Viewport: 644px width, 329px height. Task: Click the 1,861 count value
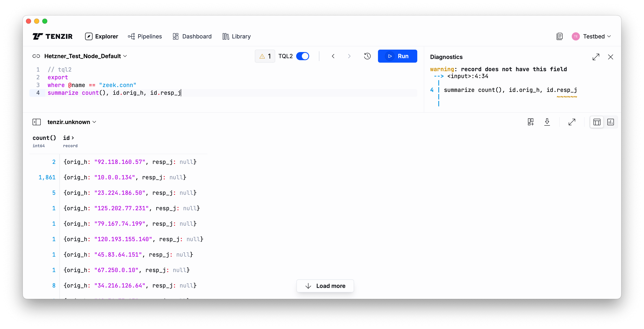tap(47, 177)
